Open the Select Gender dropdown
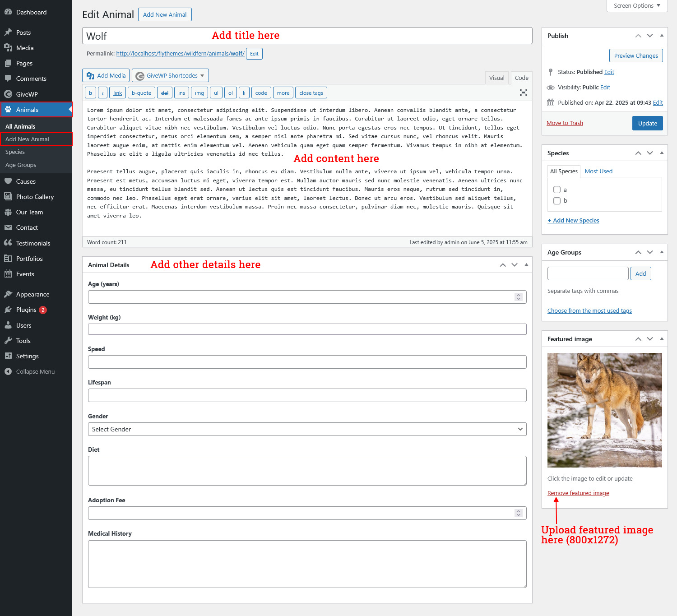The height and width of the screenshot is (616, 677). coord(307,429)
